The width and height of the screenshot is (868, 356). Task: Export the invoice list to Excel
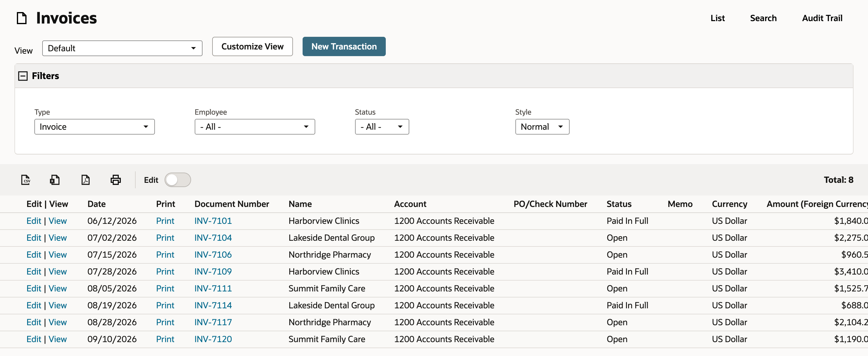tap(55, 180)
